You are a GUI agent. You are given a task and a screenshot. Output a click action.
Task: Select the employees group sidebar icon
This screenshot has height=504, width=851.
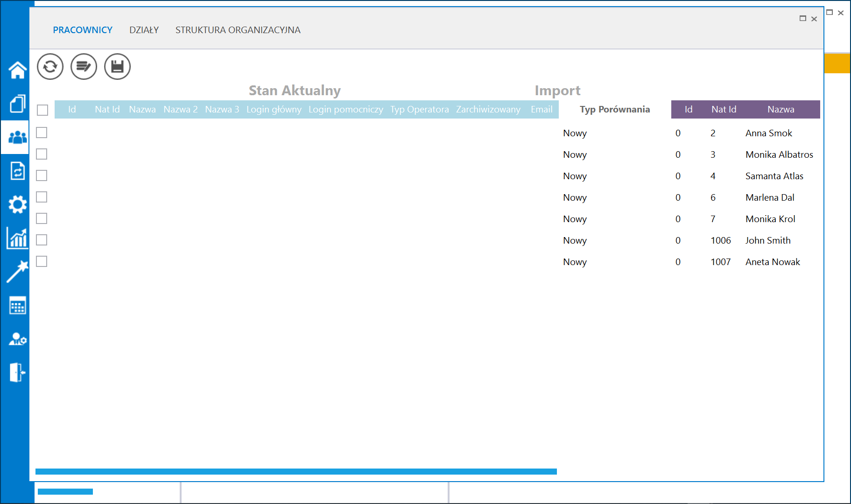[17, 137]
